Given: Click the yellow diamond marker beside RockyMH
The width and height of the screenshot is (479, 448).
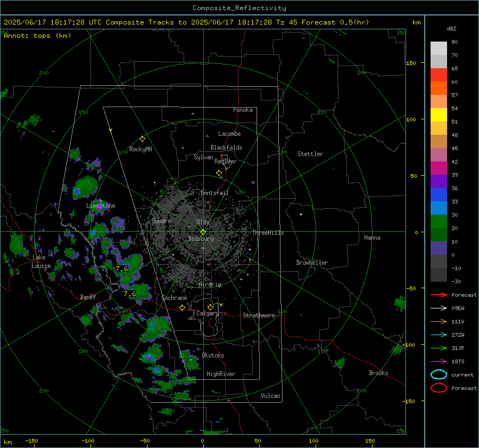Looking at the screenshot, I should (x=142, y=139).
